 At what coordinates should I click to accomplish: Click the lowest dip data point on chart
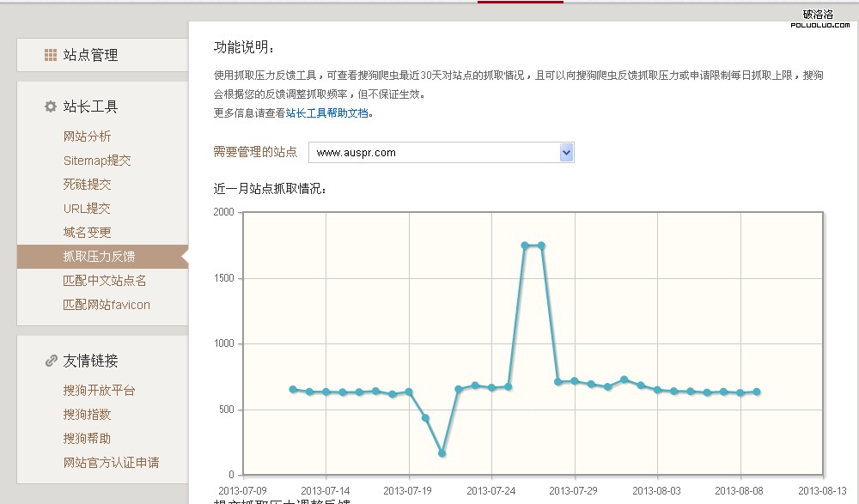pos(442,452)
